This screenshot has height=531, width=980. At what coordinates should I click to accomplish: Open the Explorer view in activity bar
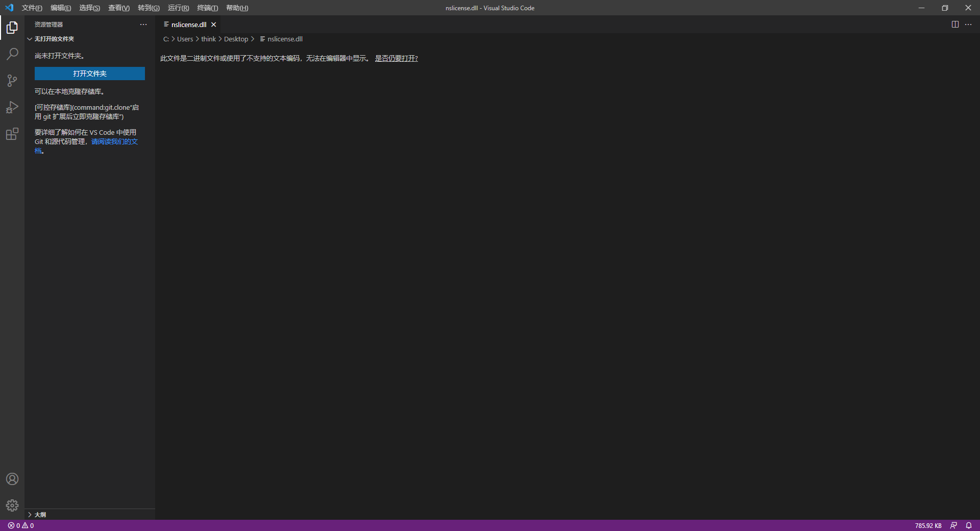tap(12, 28)
